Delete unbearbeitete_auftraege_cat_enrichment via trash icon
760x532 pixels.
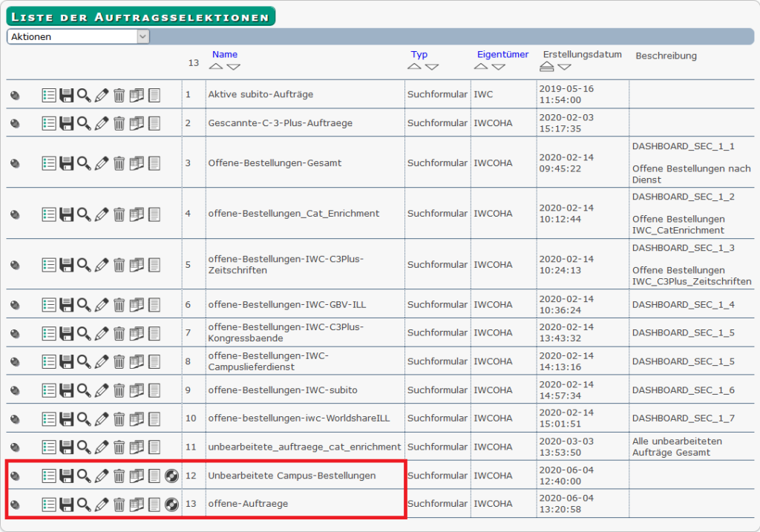tap(119, 447)
